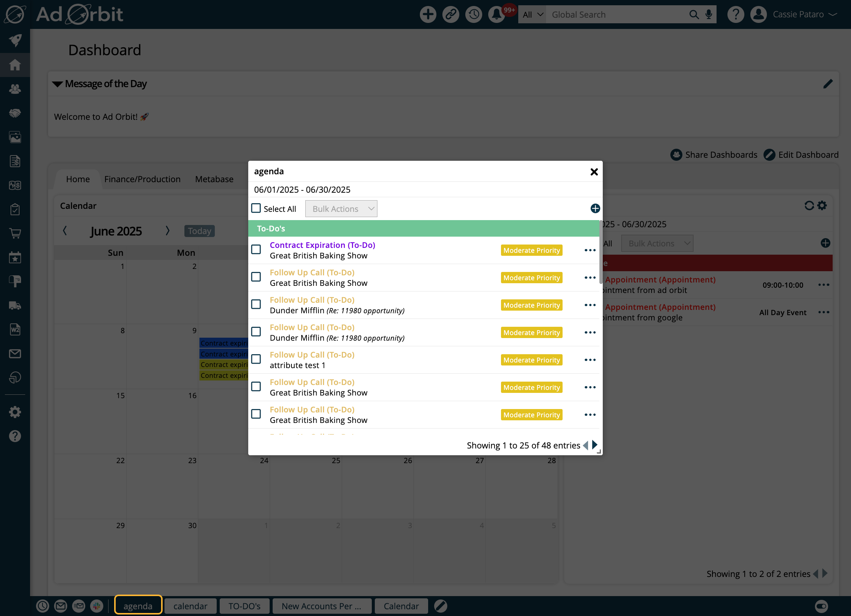Image resolution: width=851 pixels, height=616 pixels.
Task: Open the Bulk Actions dropdown in right widget
Action: (x=657, y=243)
